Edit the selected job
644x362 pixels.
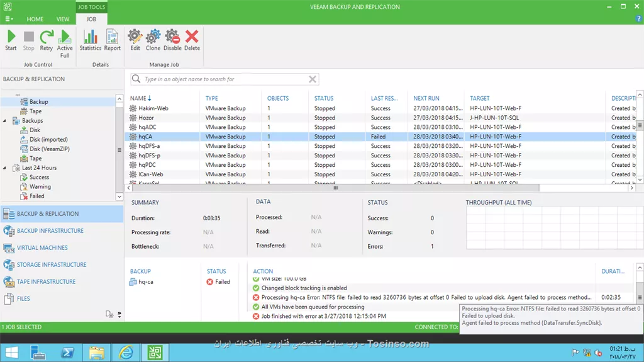(135, 40)
